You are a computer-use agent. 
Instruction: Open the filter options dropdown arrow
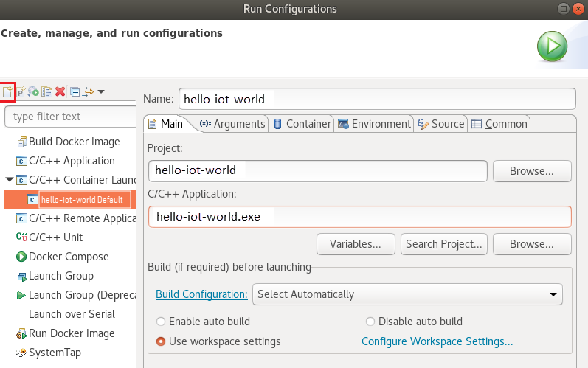[101, 91]
